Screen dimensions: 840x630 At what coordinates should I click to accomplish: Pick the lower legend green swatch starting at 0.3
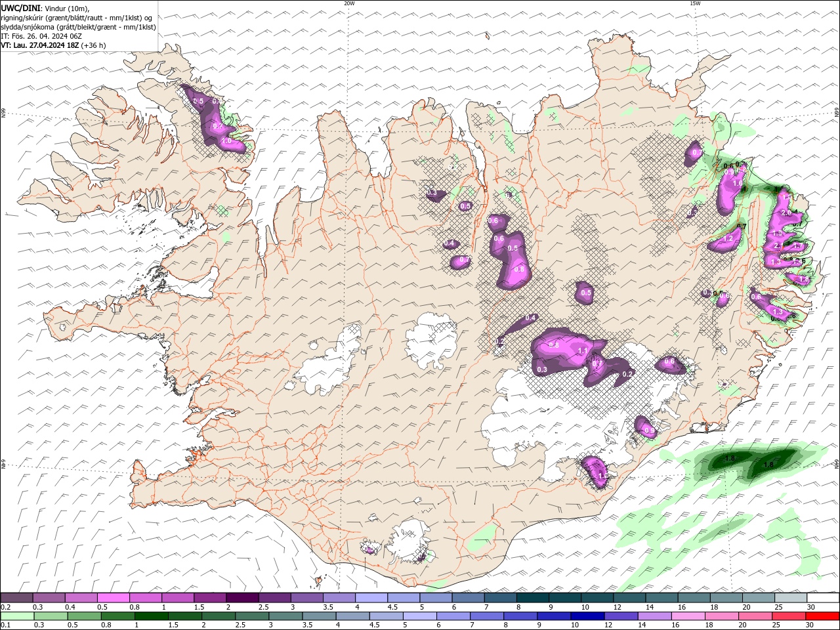click(x=51, y=616)
